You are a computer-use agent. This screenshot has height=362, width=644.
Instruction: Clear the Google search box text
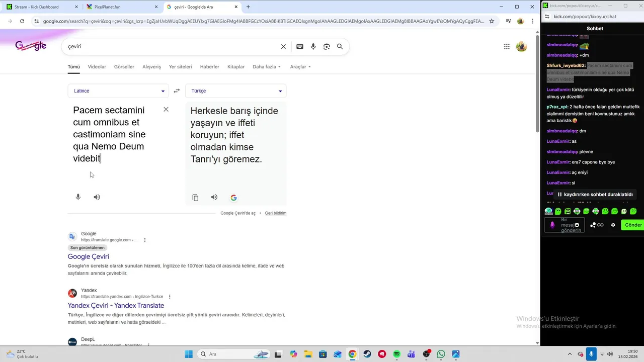tap(283, 46)
